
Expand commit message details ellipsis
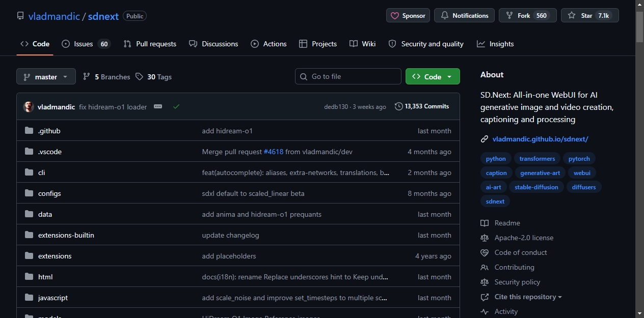[x=158, y=107]
